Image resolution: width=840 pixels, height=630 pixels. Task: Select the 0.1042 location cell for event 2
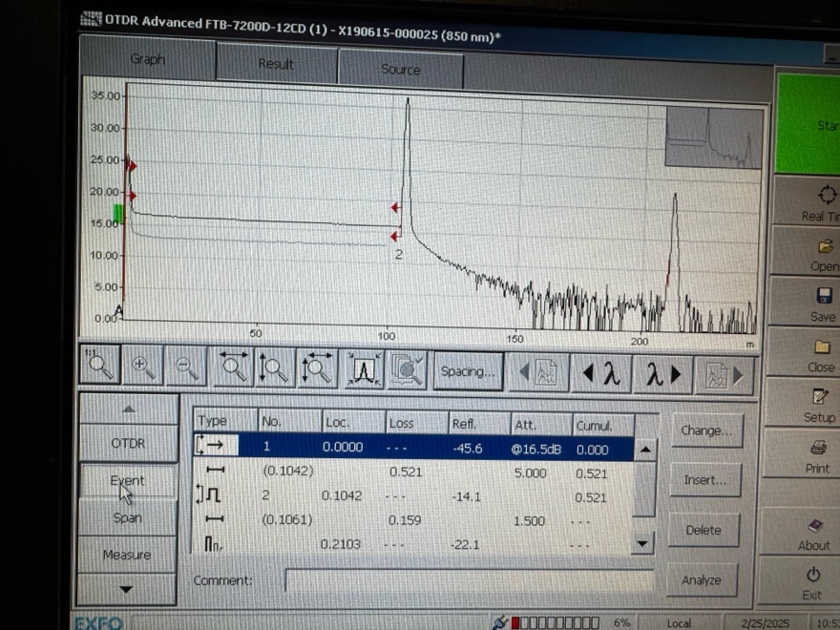[x=342, y=495]
